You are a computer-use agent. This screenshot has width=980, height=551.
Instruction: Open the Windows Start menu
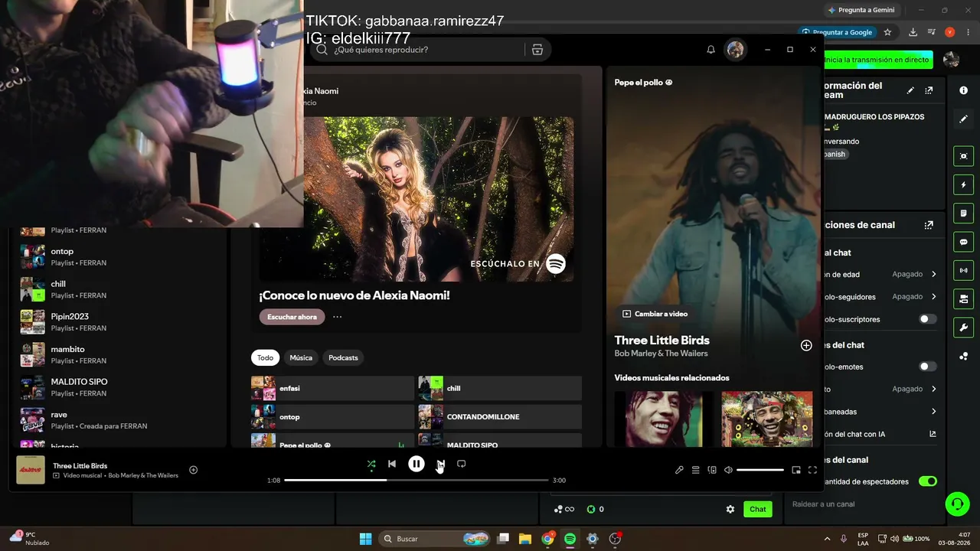pyautogui.click(x=365, y=539)
